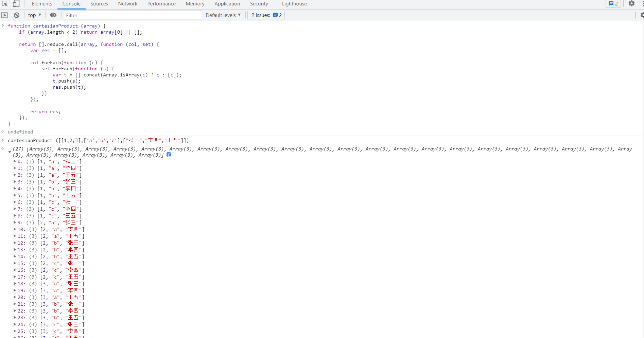Screen dimensions: 644x338
Task: Switch to the Security tab
Action: [259, 4]
